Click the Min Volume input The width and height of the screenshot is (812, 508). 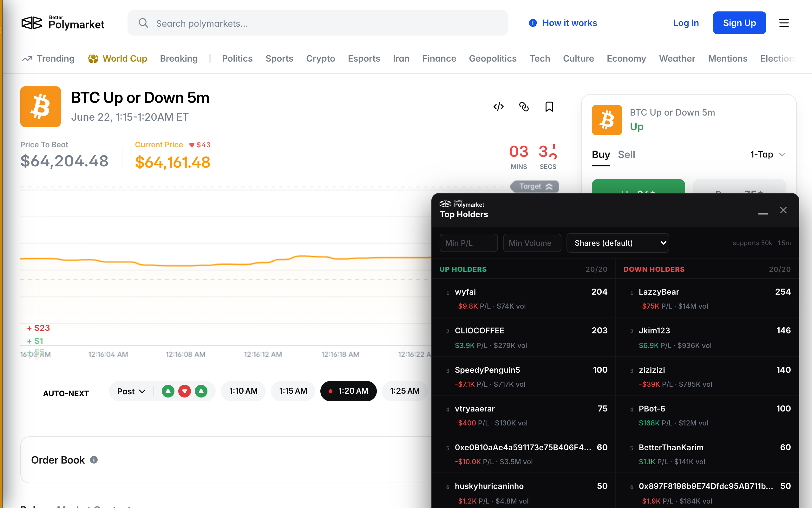[x=532, y=243]
